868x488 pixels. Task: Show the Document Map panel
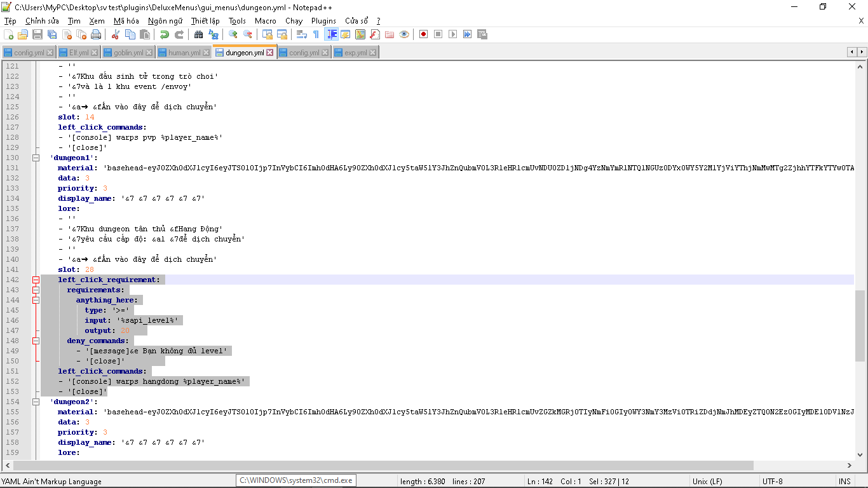[x=360, y=34]
